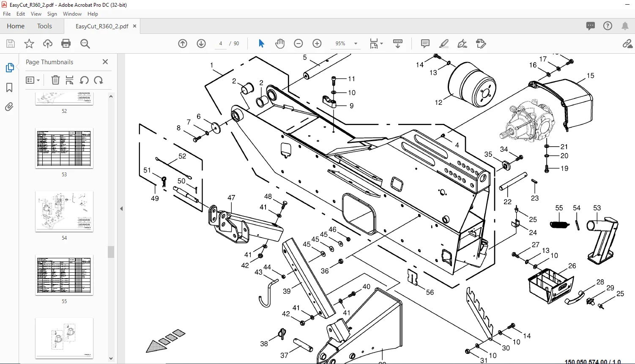
Task: Add the document to favorites with the star
Action: click(x=29, y=44)
